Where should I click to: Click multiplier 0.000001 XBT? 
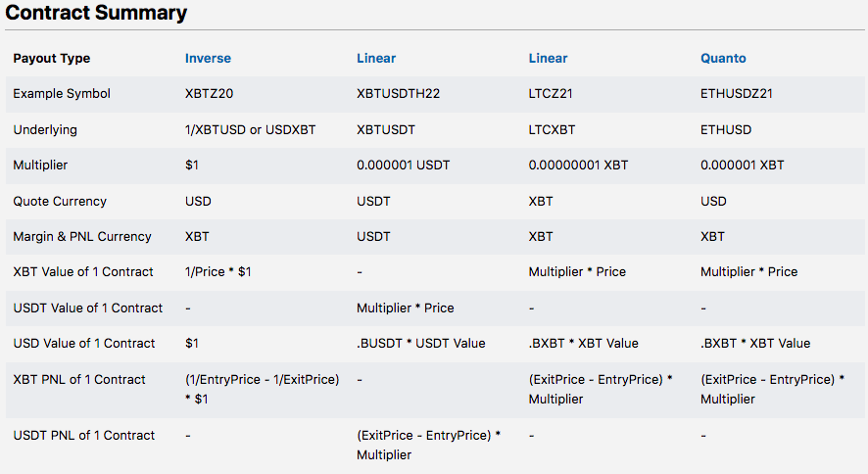(742, 165)
